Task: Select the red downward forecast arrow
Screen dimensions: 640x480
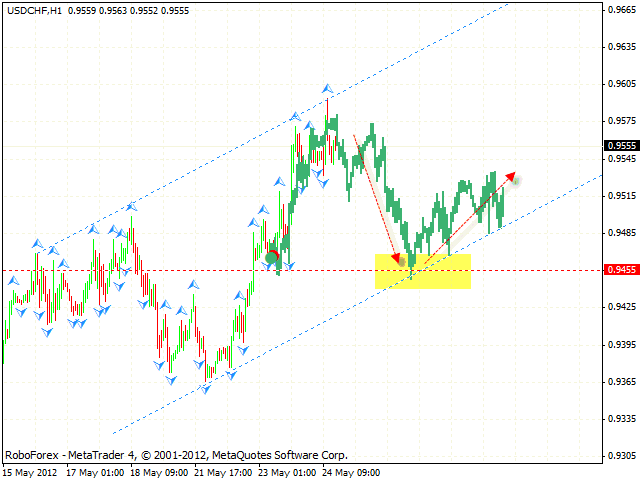Action: pos(378,198)
